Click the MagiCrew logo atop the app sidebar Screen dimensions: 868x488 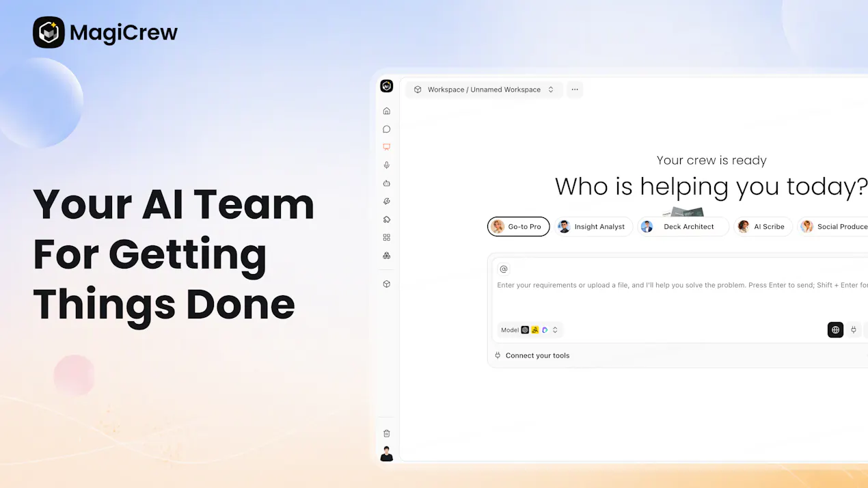[x=387, y=86]
